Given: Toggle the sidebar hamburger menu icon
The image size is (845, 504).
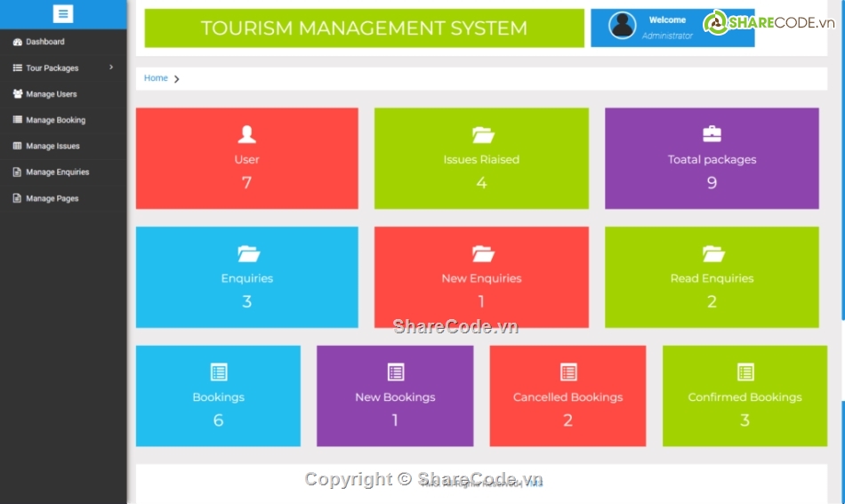Looking at the screenshot, I should pos(63,14).
